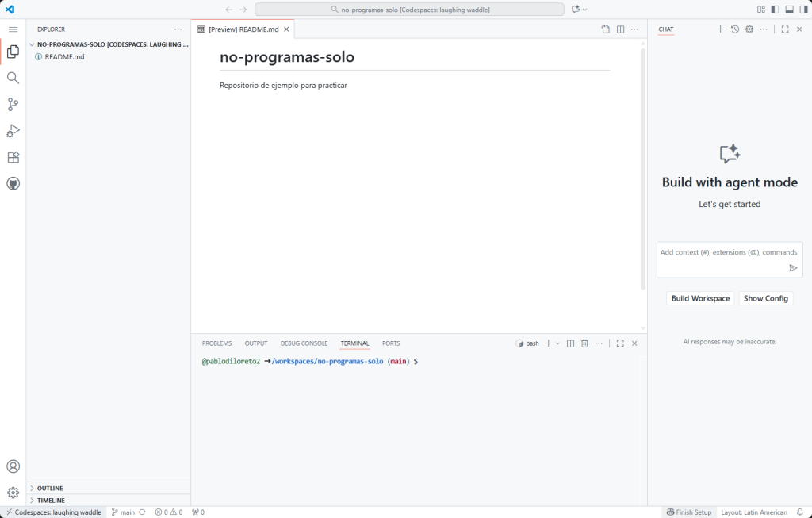Click the Accounts icon
Screen dimensions: 812x518
tap(13, 466)
